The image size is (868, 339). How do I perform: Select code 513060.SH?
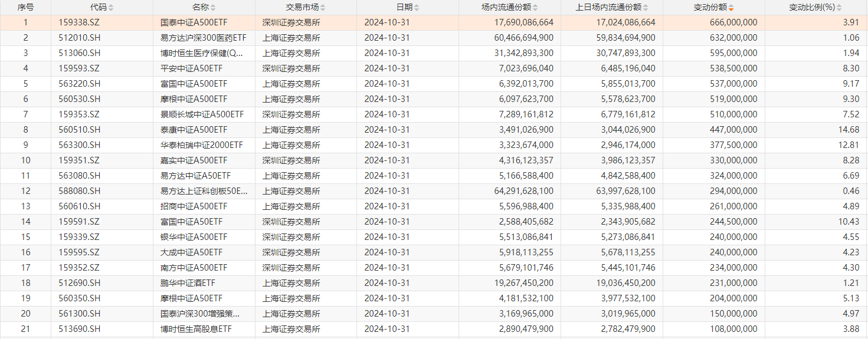(79, 53)
